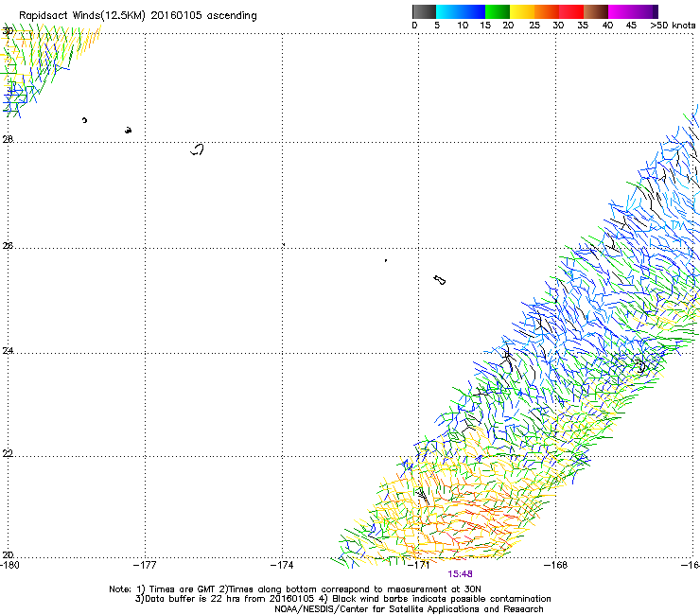Click the '25' label under the color bar

534,26
